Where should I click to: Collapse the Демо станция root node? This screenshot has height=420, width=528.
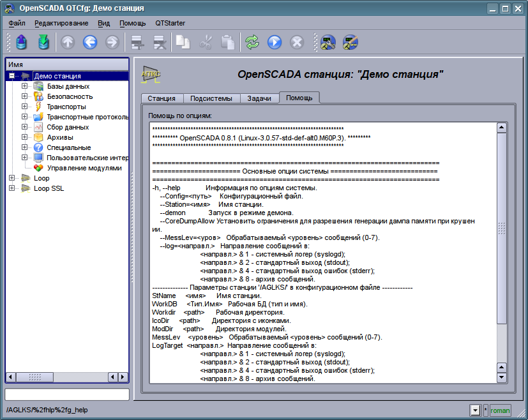coord(11,76)
